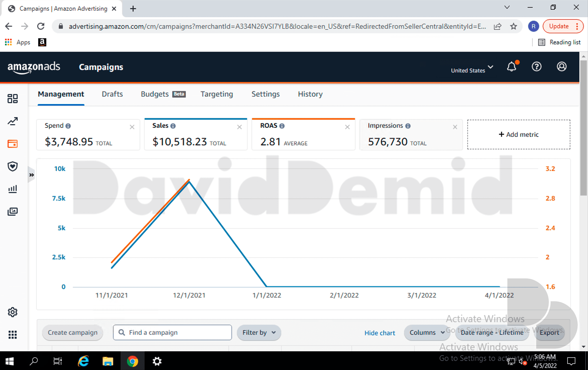Click the Add metric button
Image resolution: width=588 pixels, height=370 pixels.
point(519,134)
